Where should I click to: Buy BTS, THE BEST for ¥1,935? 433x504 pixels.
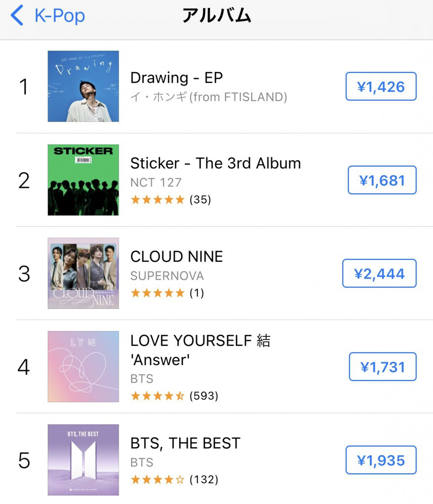point(381,460)
